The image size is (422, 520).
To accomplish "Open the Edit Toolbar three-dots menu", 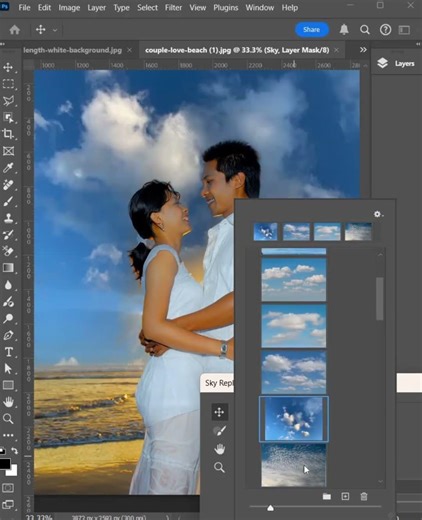I will pos(8,435).
